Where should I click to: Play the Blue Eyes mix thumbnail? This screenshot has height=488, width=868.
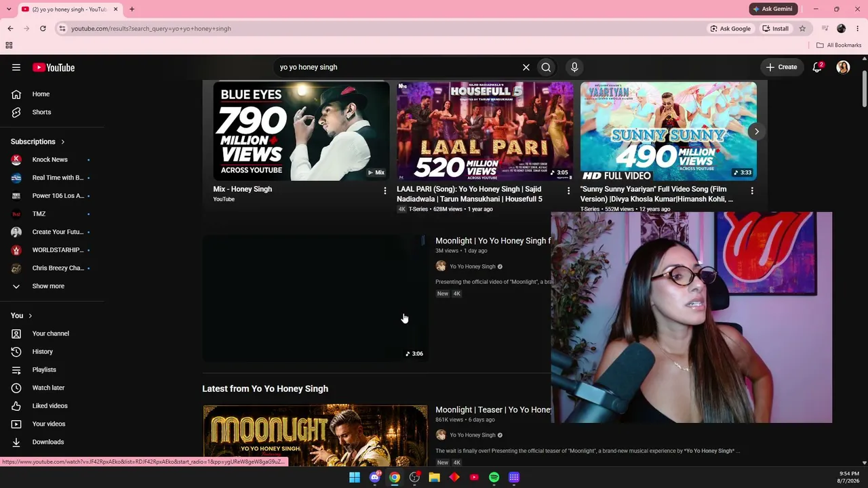pyautogui.click(x=301, y=131)
